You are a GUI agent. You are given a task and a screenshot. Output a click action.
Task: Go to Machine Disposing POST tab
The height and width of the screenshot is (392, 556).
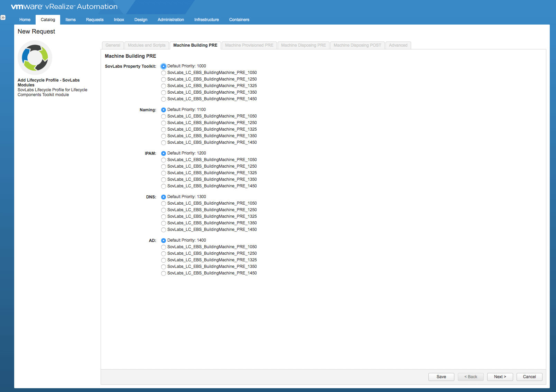357,45
